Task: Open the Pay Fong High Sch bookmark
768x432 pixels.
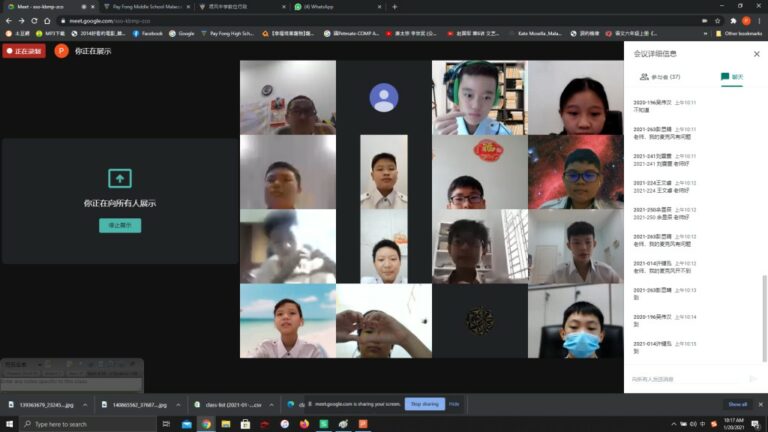Action: pyautogui.click(x=228, y=33)
